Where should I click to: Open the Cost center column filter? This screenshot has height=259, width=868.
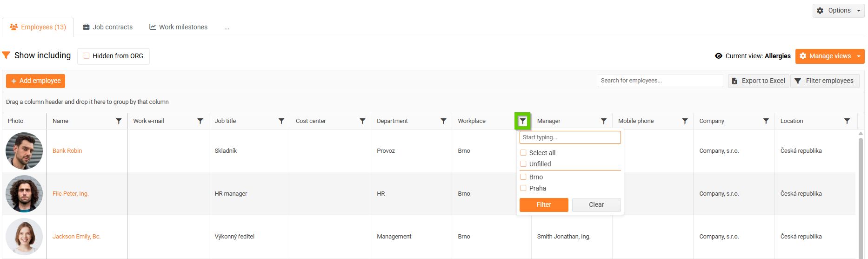click(x=362, y=121)
